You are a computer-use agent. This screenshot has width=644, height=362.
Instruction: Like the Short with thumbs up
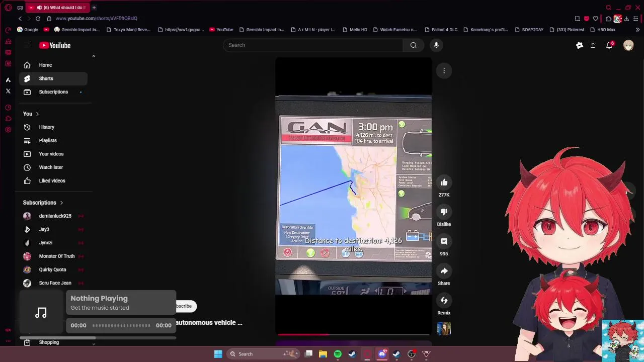444,183
